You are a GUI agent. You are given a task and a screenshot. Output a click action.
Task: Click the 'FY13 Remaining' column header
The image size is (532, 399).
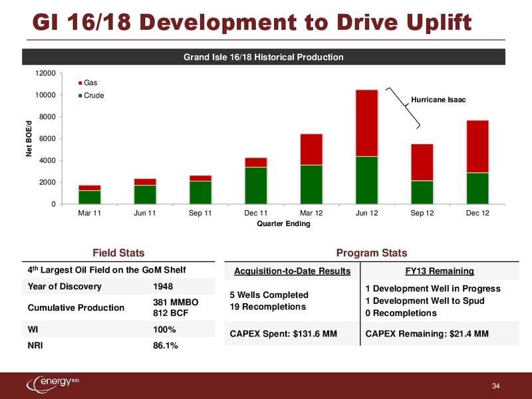click(x=440, y=271)
